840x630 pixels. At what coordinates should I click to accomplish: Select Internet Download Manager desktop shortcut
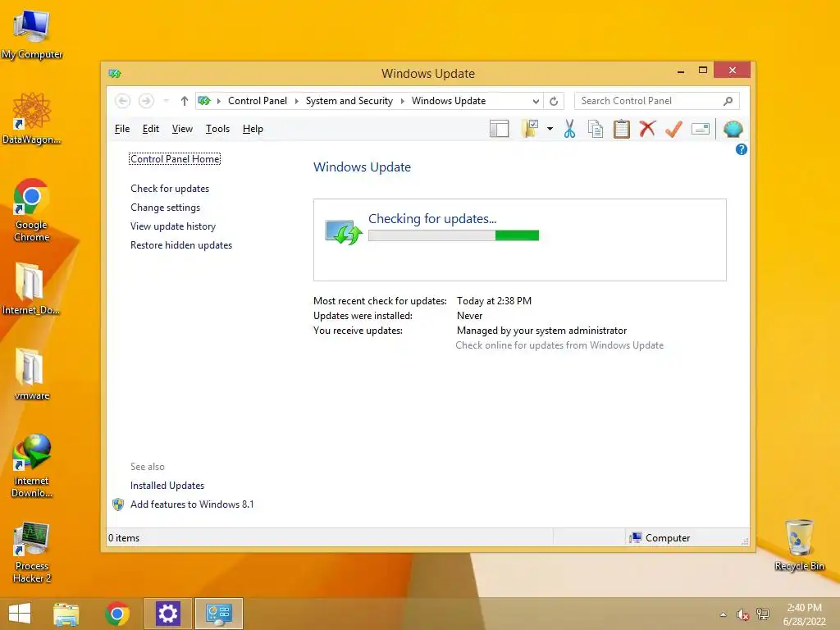pos(32,466)
